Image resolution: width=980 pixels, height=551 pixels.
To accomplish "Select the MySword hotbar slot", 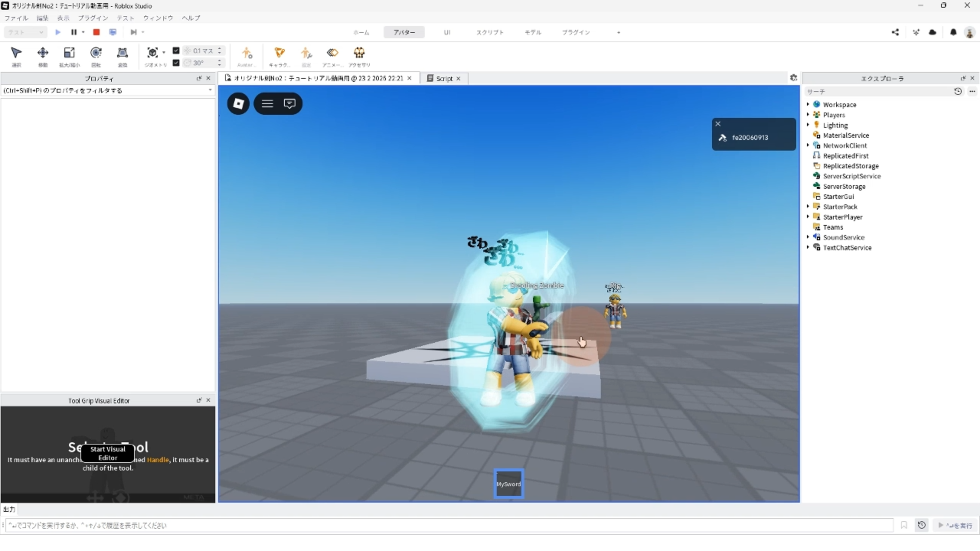I will tap(508, 484).
